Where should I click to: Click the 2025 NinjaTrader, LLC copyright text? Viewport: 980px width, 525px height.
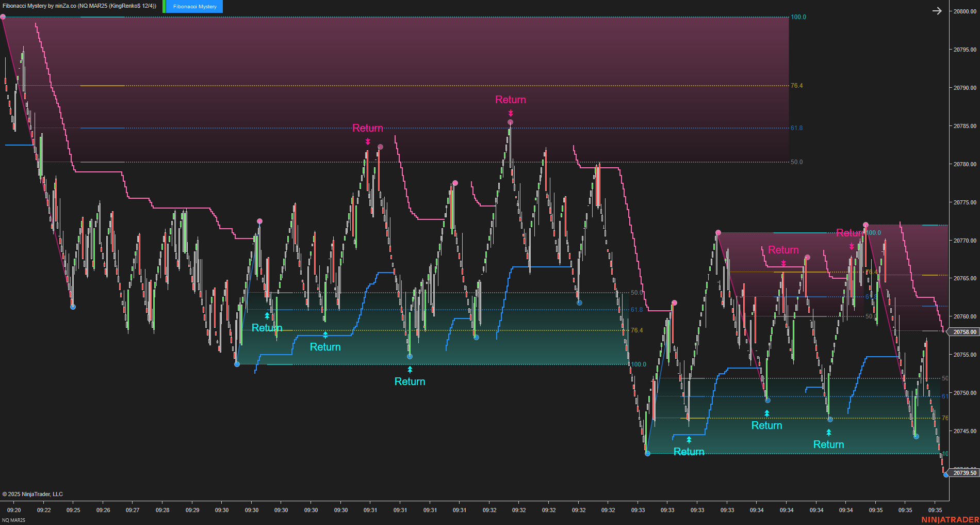[33, 494]
